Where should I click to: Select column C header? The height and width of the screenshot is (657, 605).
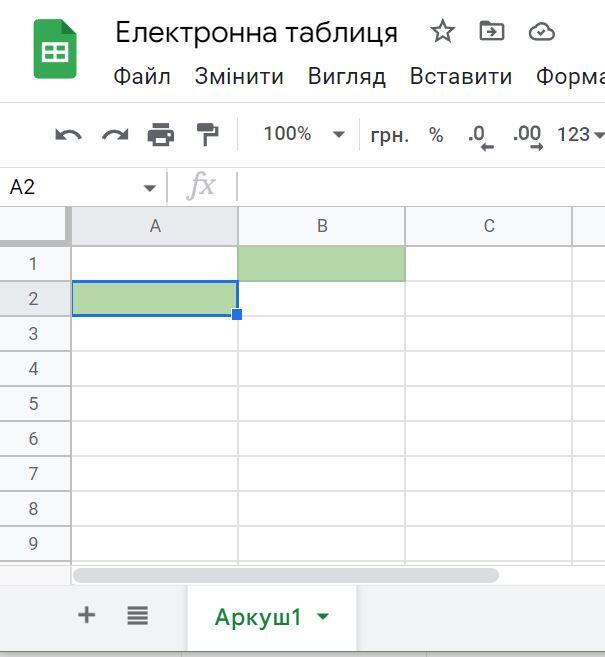tap(489, 226)
